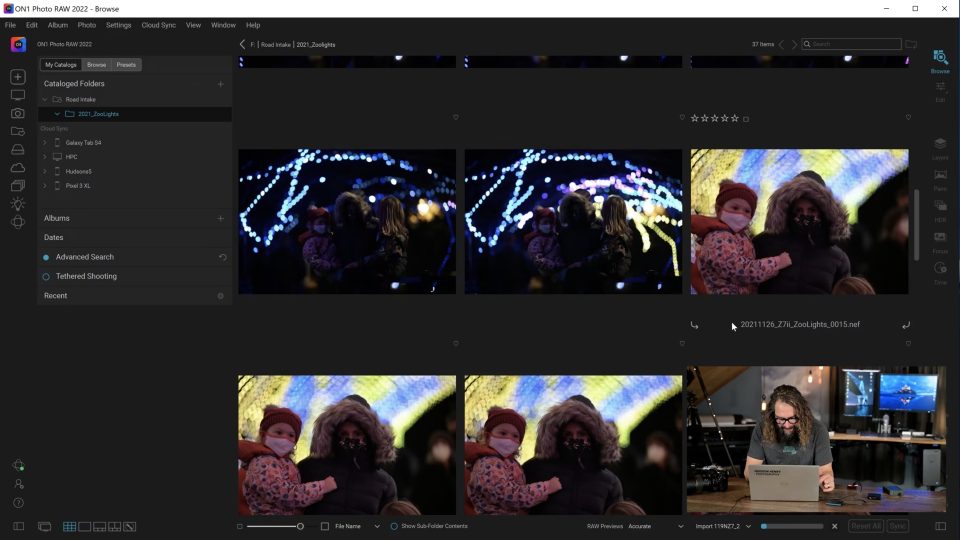Screen dimensions: 960x540
Task: Expand the Galaxy Tab S4 device
Action: pos(45,143)
